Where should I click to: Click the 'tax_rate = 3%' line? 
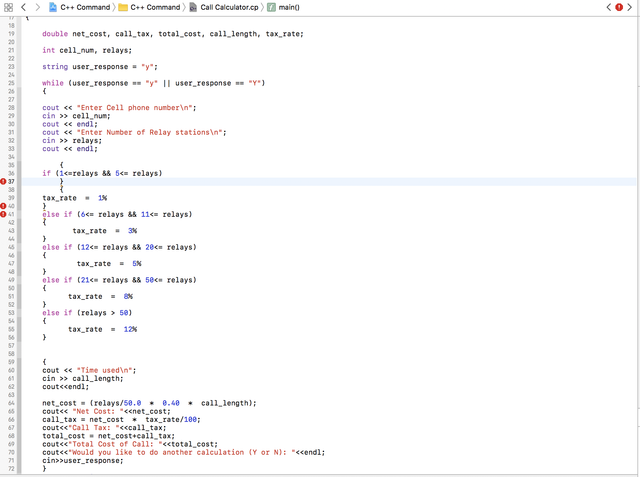[105, 231]
